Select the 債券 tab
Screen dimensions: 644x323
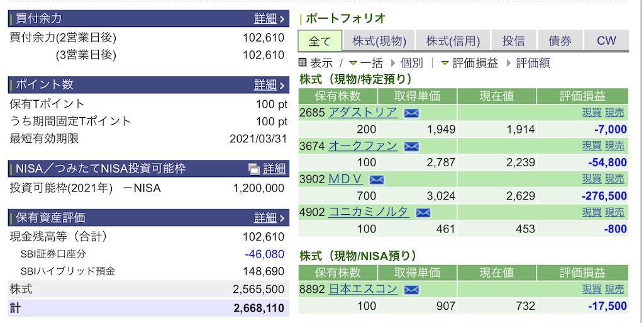pyautogui.click(x=560, y=41)
